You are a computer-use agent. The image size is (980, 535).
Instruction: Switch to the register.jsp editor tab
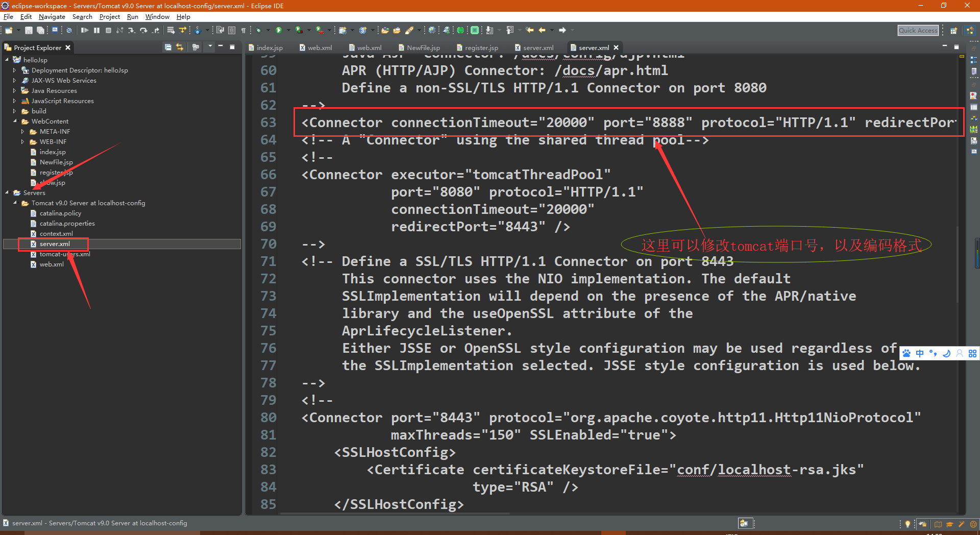click(477, 47)
